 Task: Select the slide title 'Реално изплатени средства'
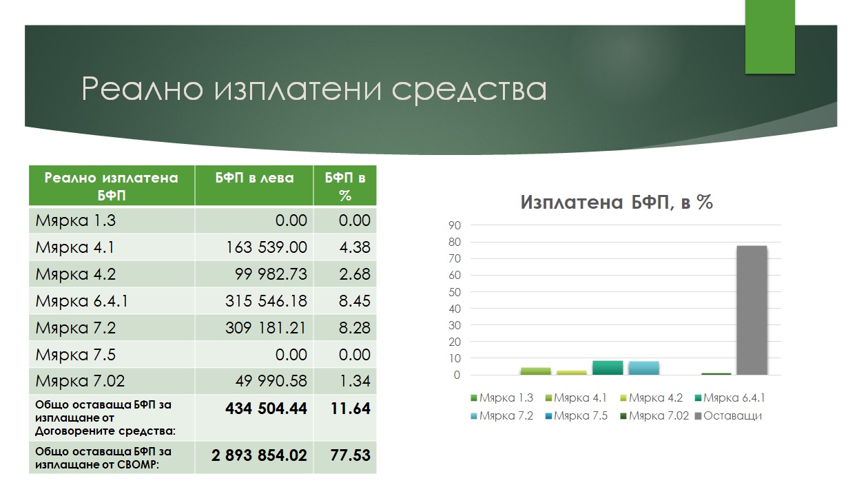coord(314,90)
